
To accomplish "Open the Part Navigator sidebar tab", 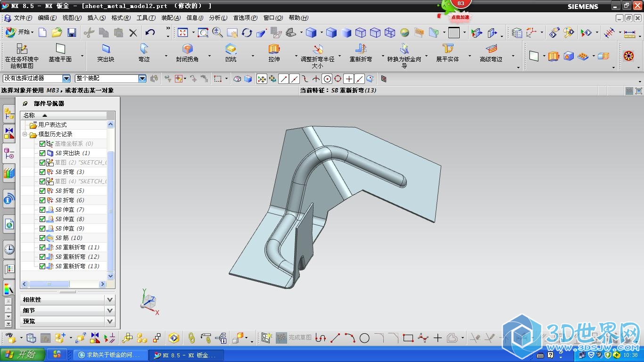I will pyautogui.click(x=9, y=153).
